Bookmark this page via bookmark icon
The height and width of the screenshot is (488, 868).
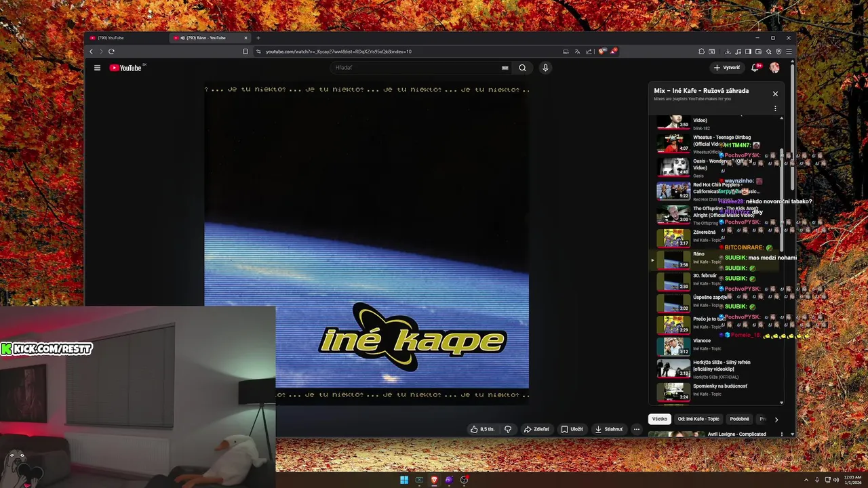pos(245,52)
